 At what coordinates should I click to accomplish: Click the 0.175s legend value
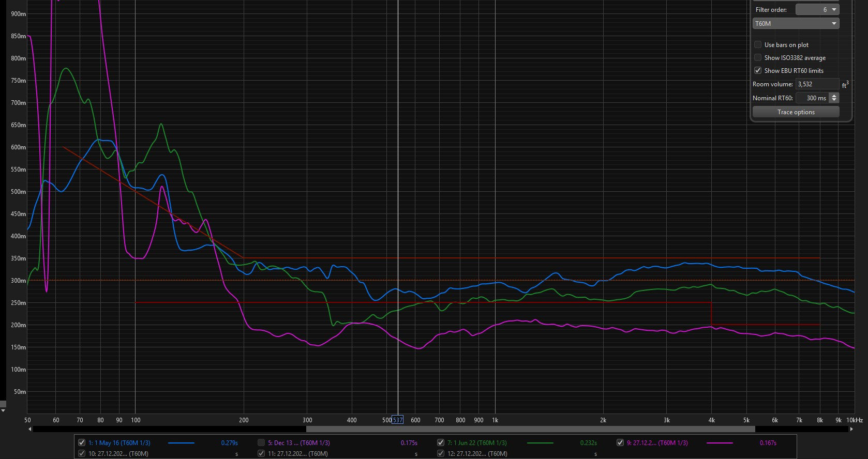409,443
